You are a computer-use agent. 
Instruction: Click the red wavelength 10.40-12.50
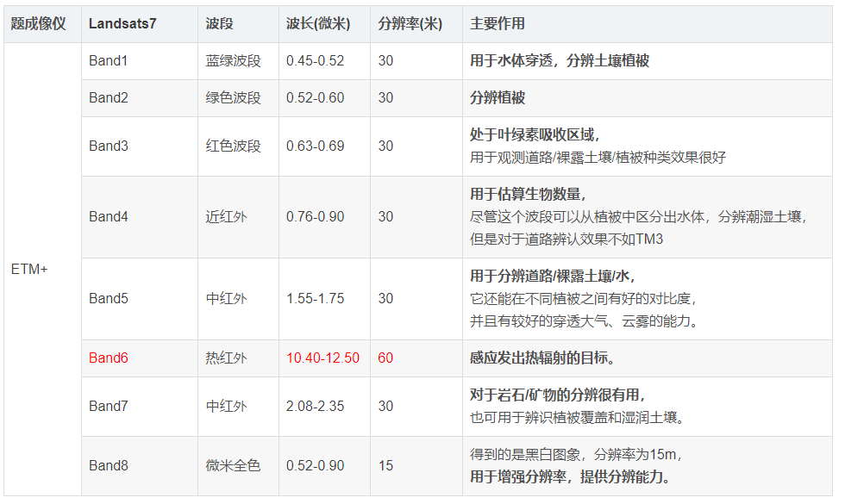[322, 358]
